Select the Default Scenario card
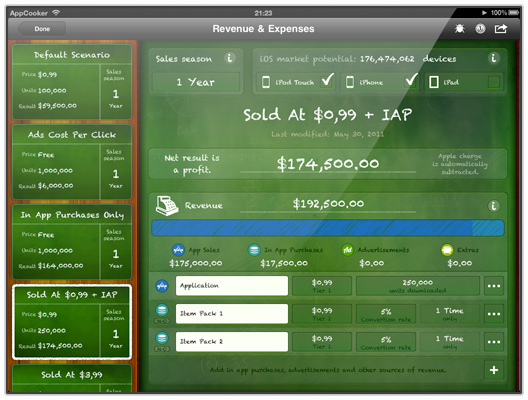 [72, 82]
